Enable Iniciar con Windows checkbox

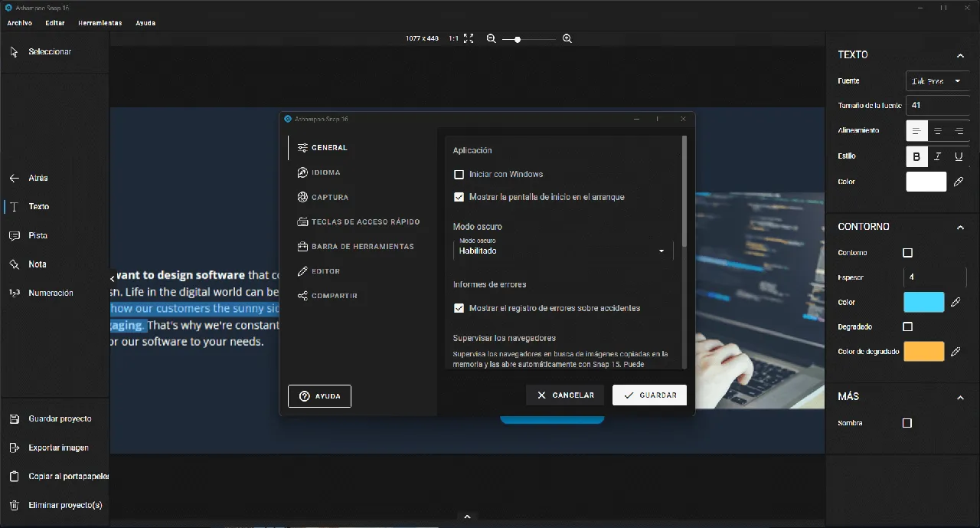click(x=459, y=175)
